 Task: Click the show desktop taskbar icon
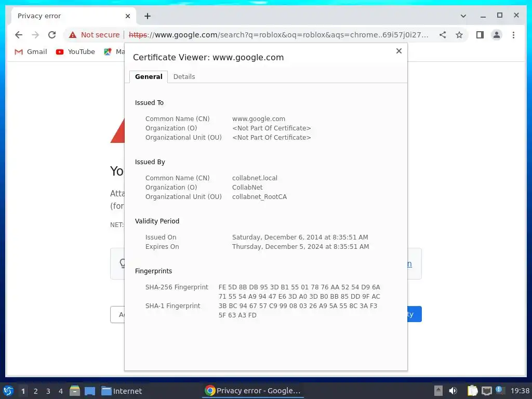coord(90,391)
